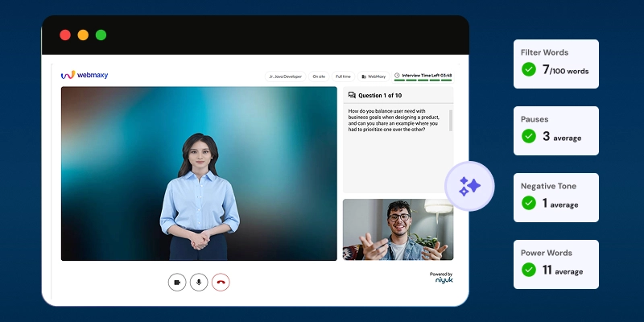Click the question panel scrollbar

451,120
